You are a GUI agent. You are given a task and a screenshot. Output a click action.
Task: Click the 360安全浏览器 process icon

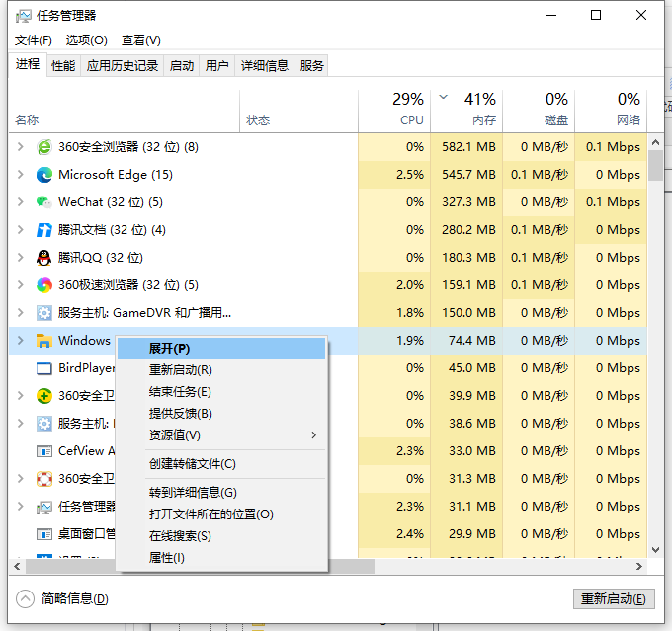point(43,147)
